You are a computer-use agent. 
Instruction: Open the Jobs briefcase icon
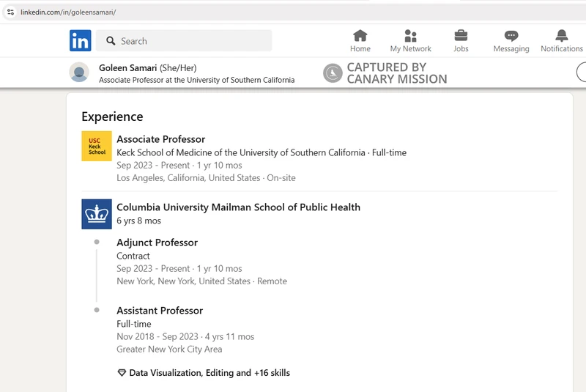pyautogui.click(x=461, y=36)
